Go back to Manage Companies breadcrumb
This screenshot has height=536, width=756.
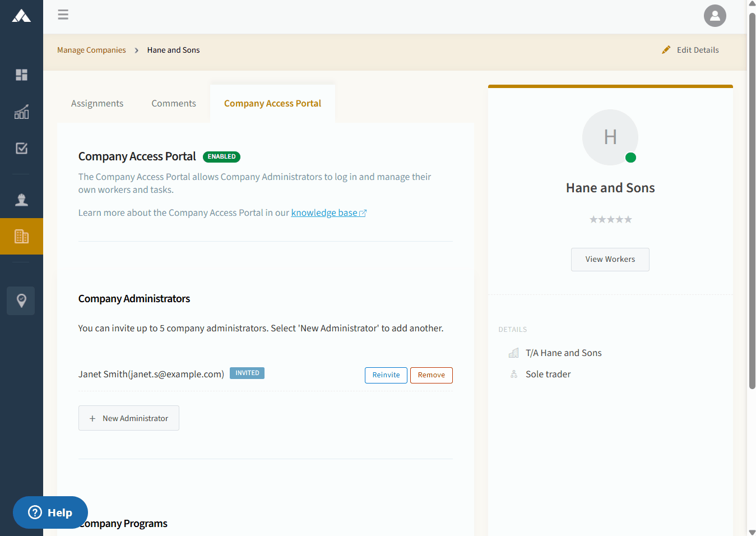[x=91, y=50]
